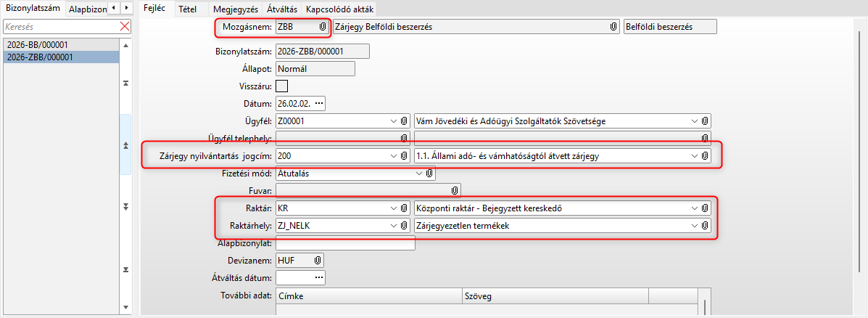Image resolution: width=868 pixels, height=318 pixels.
Task: Click paperclip icon in the Fuvar field
Action: [x=455, y=190]
